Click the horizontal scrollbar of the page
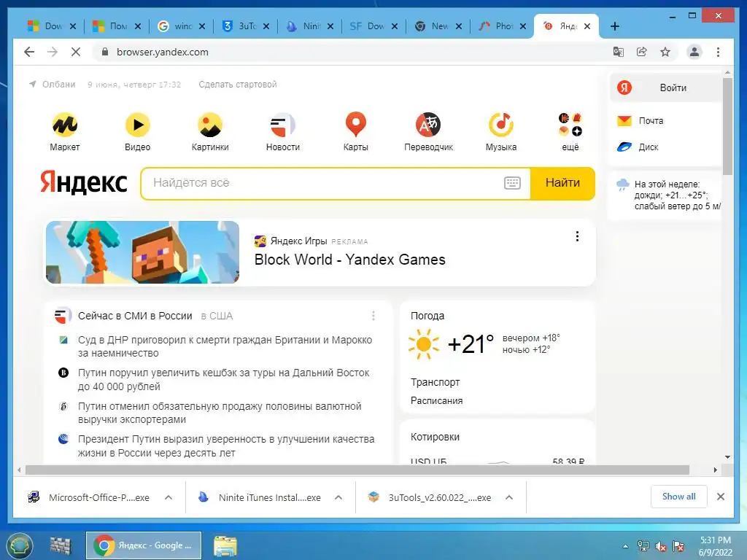Screen dimensions: 747x560 click(357, 470)
